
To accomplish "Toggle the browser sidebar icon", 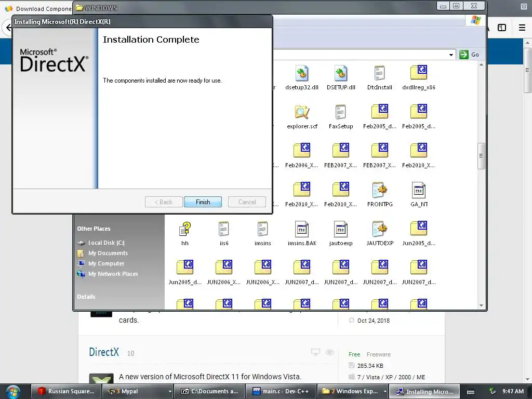I will (x=502, y=28).
